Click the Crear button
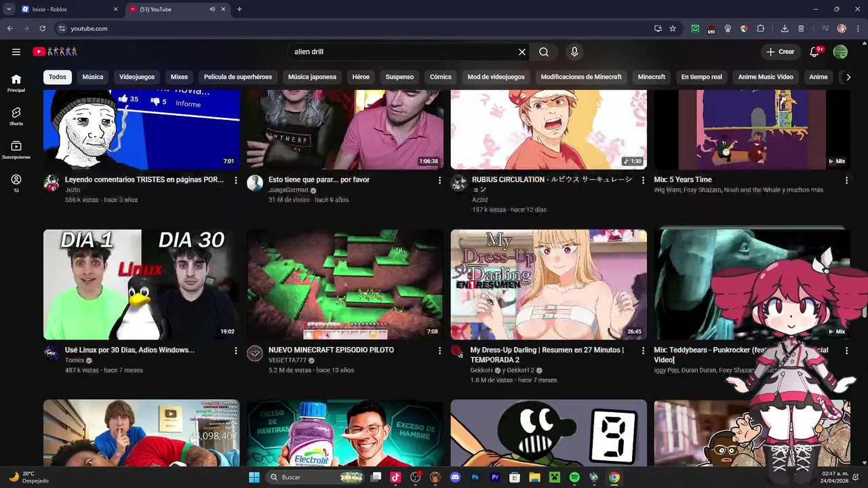The height and width of the screenshot is (488, 868). (x=780, y=52)
